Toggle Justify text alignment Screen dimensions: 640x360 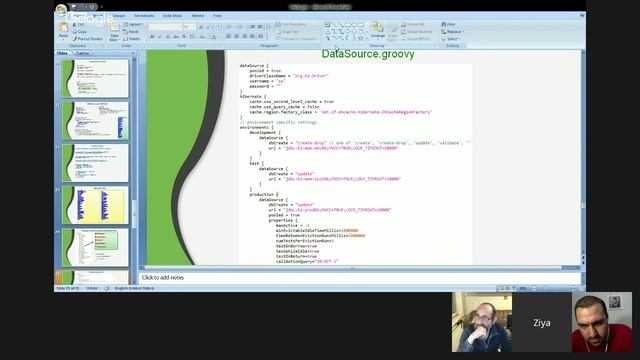pos(252,37)
